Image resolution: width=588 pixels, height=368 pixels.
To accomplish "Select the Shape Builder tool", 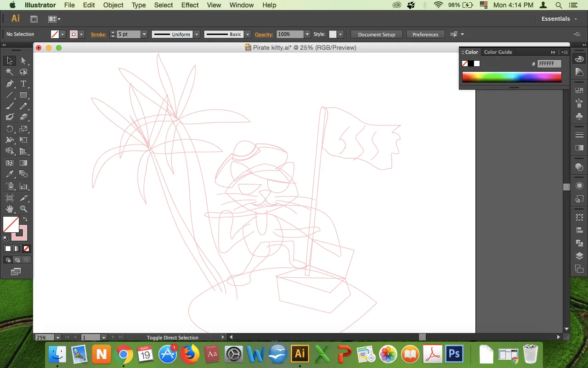I will (10, 151).
